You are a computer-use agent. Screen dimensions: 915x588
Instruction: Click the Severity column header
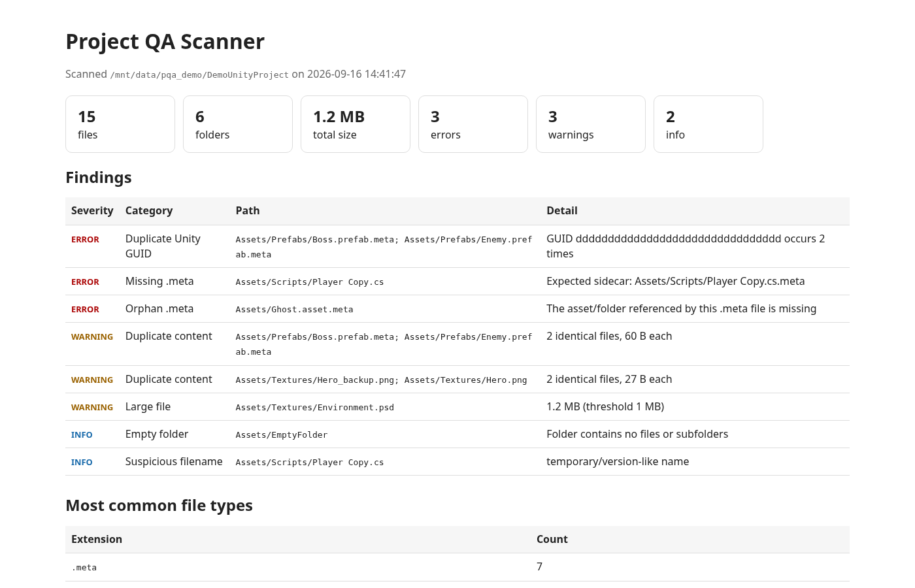coord(92,210)
